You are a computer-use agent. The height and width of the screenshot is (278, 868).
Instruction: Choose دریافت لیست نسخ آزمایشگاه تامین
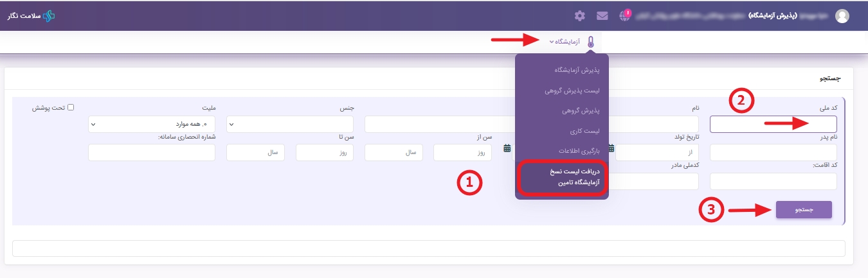pyautogui.click(x=562, y=177)
